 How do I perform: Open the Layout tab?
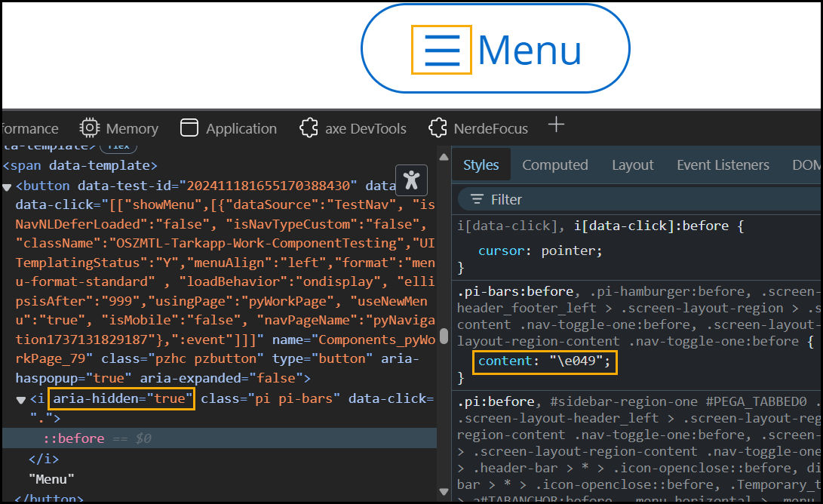click(x=632, y=165)
